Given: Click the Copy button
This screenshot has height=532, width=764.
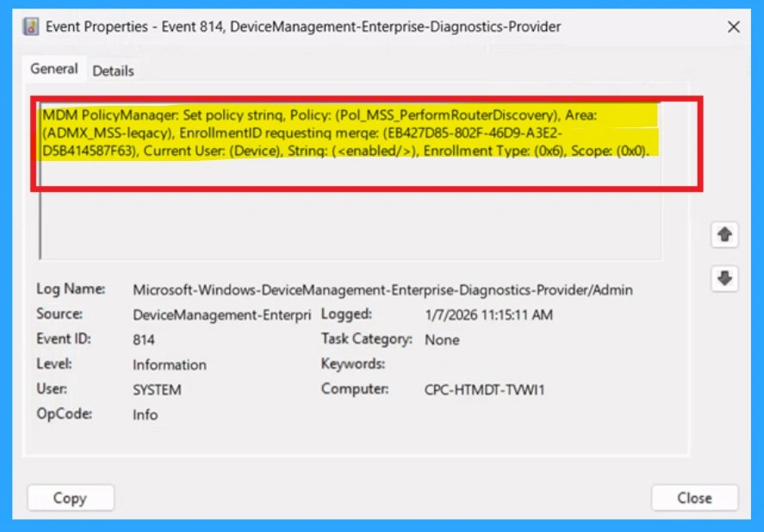Looking at the screenshot, I should click(70, 498).
